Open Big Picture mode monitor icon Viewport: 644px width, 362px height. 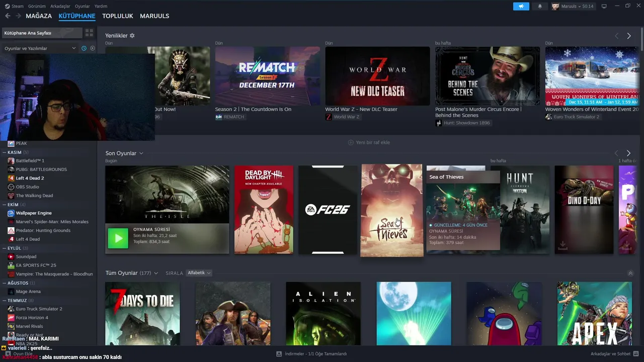click(604, 6)
